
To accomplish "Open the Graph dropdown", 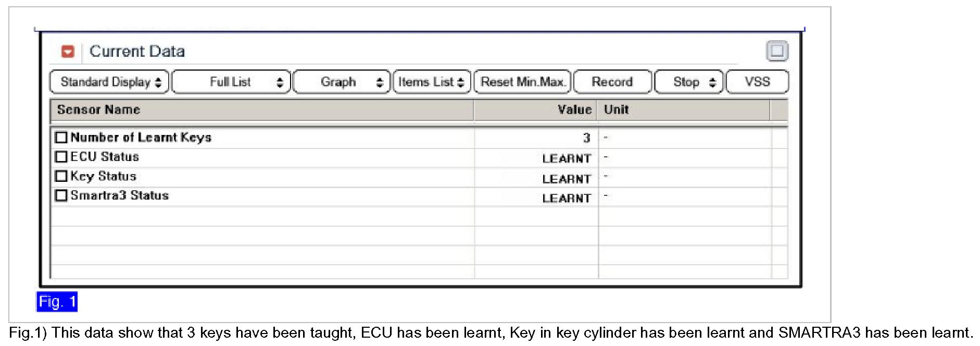I will (341, 82).
